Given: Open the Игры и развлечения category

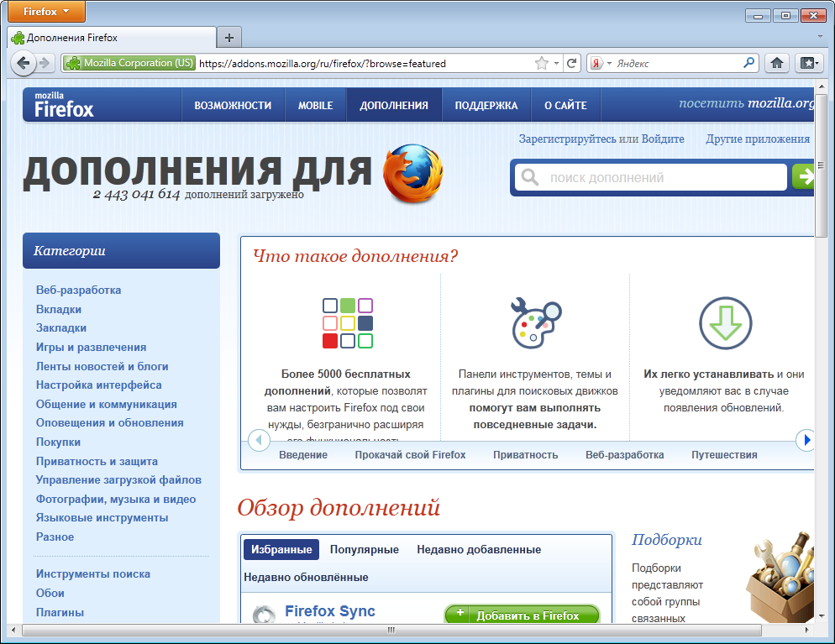Looking at the screenshot, I should point(91,347).
